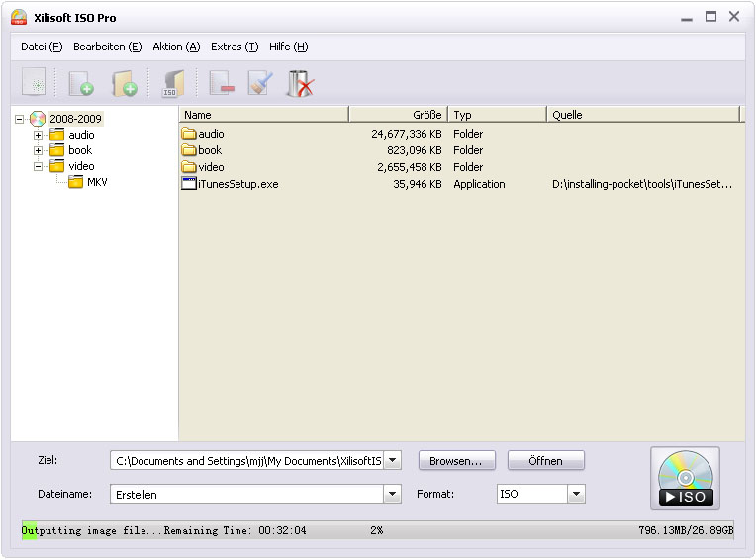Click the 2,655,458 KB size cell
The height and width of the screenshot is (560, 756).
click(x=410, y=167)
